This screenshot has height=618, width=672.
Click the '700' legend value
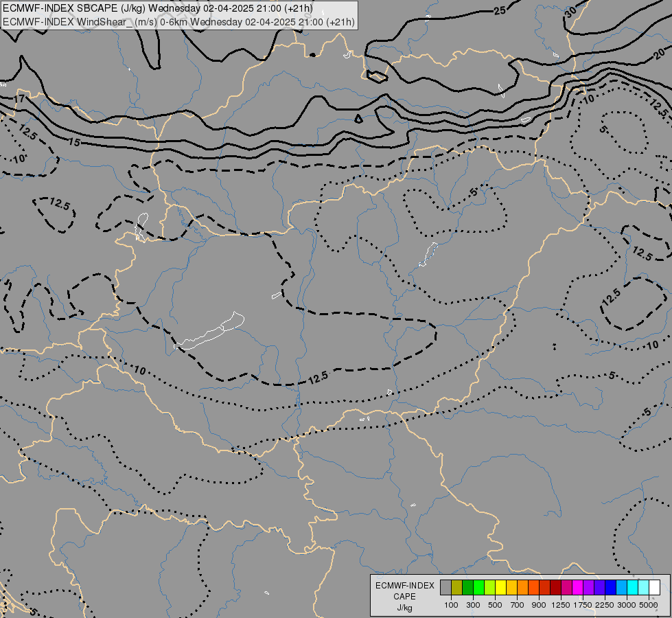pyautogui.click(x=518, y=605)
